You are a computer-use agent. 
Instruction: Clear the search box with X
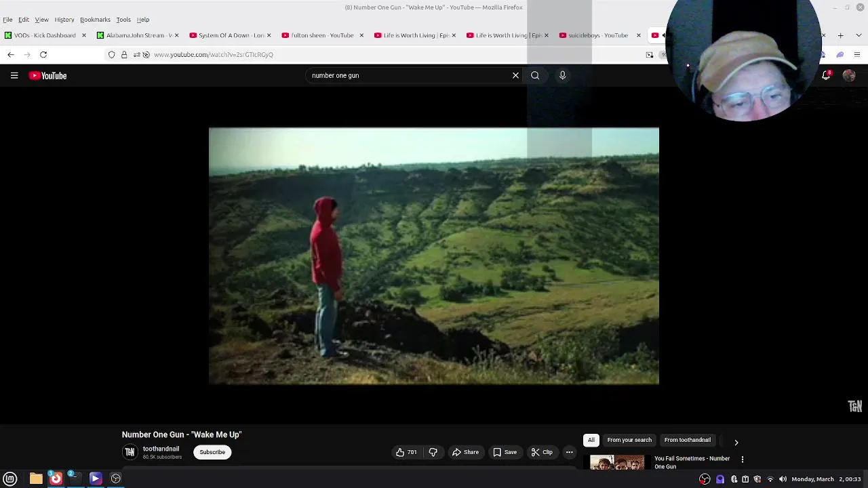[515, 76]
